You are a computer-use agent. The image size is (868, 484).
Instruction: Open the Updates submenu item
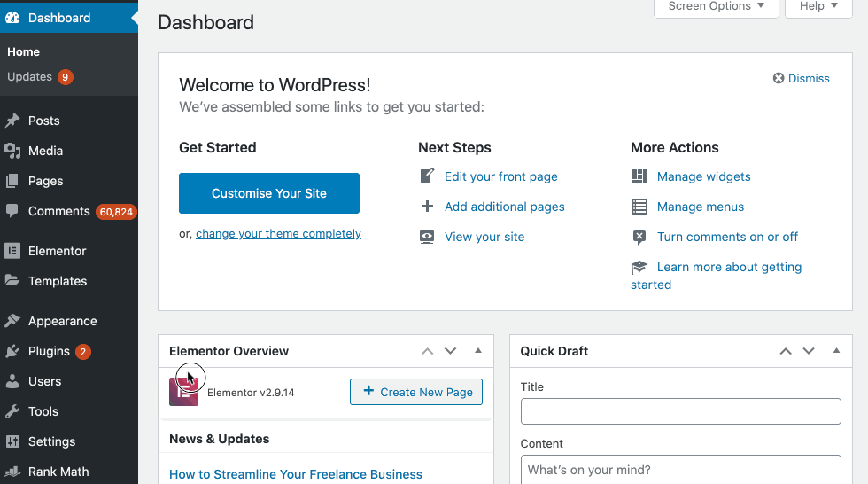pyautogui.click(x=30, y=77)
